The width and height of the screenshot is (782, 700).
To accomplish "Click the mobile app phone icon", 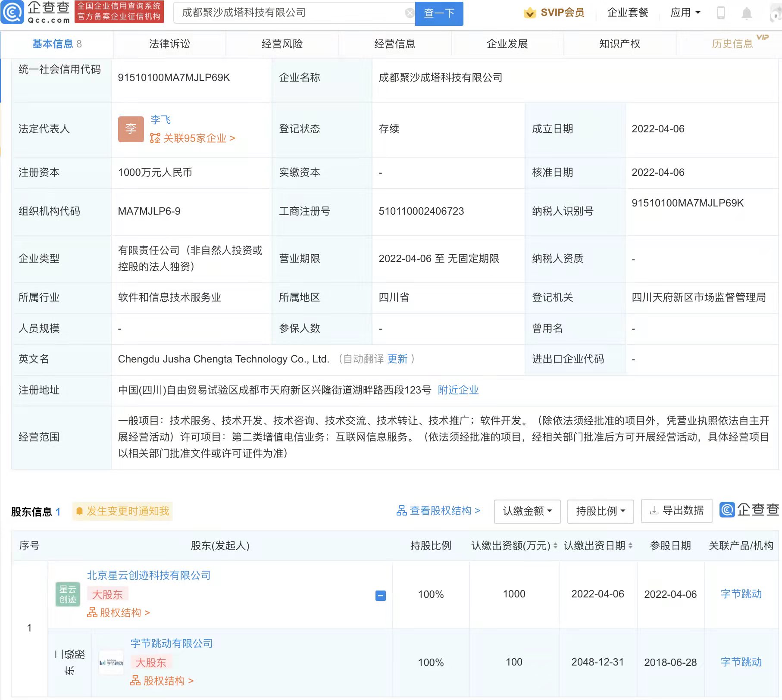I will (720, 13).
